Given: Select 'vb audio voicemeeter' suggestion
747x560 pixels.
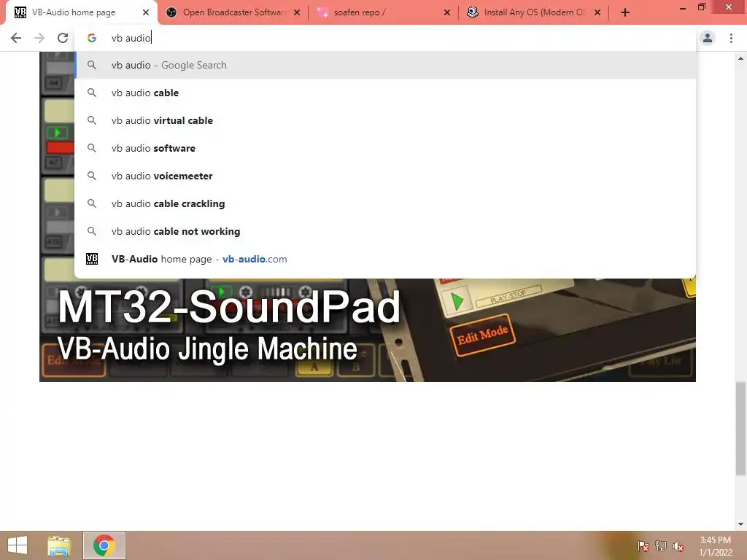Looking at the screenshot, I should pyautogui.click(x=385, y=176).
